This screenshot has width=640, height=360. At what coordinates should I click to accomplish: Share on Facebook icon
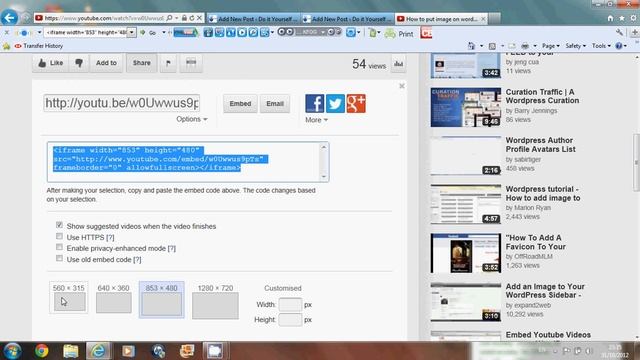pos(315,103)
